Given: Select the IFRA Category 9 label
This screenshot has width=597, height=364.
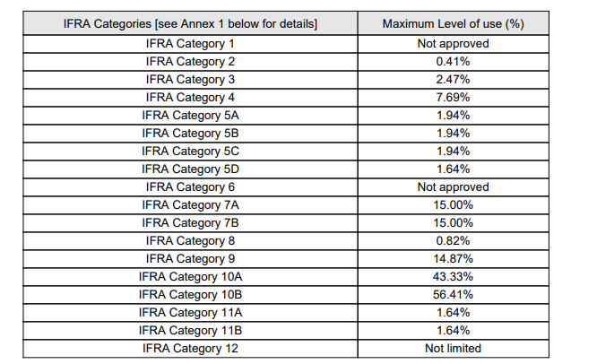Looking at the screenshot, I should click(189, 258).
